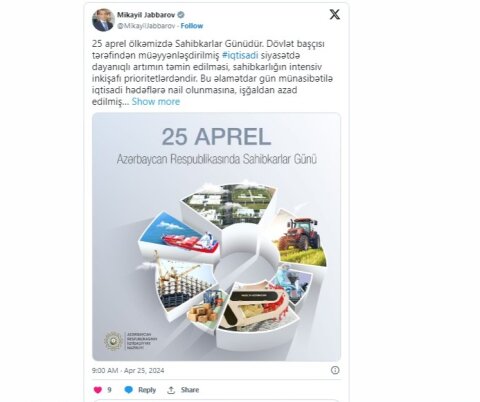Open the 25 APREL image
480x402 pixels.
(x=216, y=237)
